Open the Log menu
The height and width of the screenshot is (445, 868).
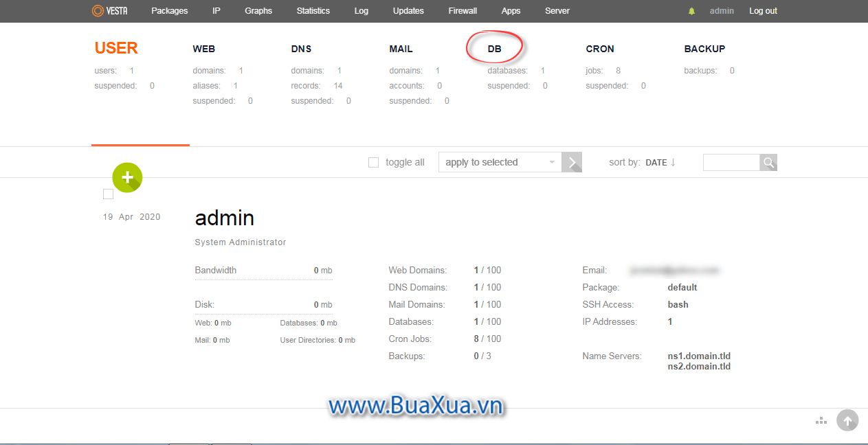tap(361, 11)
